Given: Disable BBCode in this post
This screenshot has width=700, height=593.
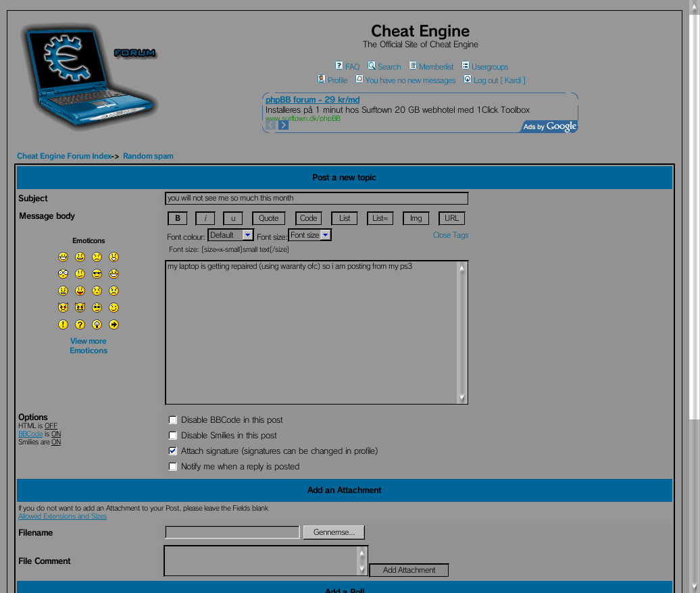Looking at the screenshot, I should [x=172, y=419].
